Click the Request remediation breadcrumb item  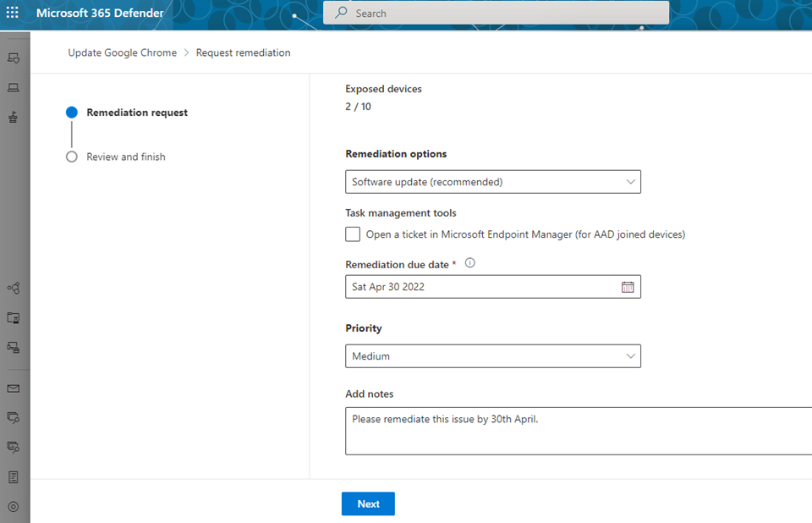click(243, 52)
